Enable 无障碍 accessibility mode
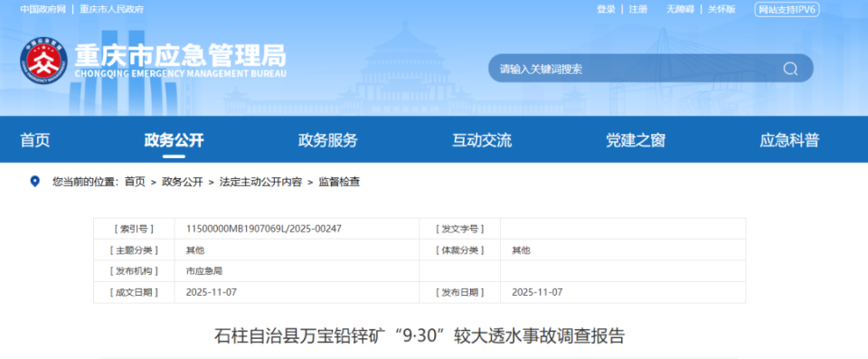 tap(680, 9)
